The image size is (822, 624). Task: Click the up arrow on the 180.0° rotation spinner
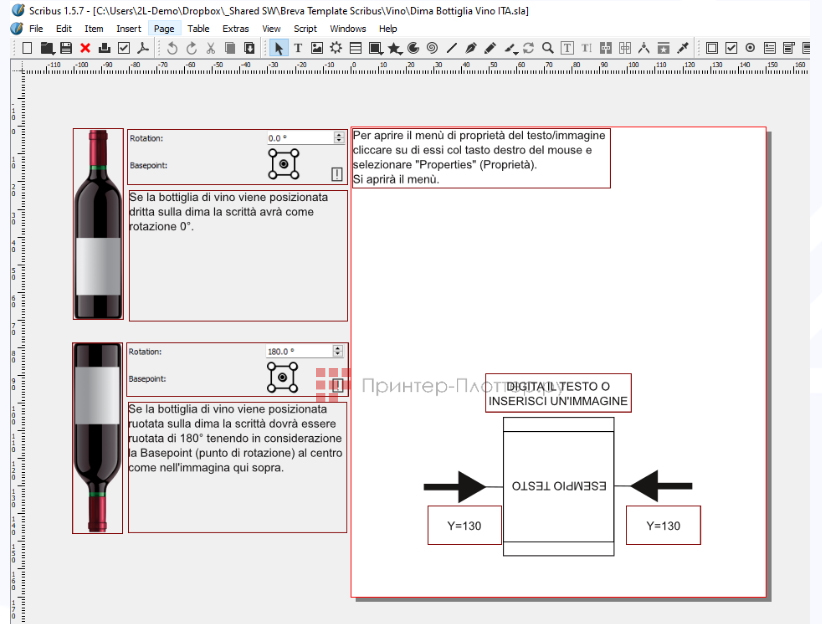click(338, 347)
